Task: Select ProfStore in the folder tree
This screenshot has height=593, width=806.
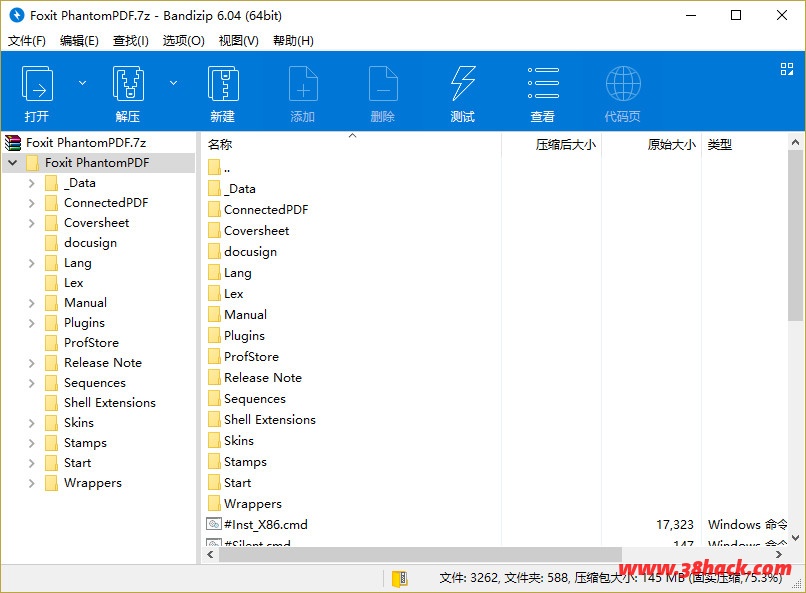Action: point(91,343)
